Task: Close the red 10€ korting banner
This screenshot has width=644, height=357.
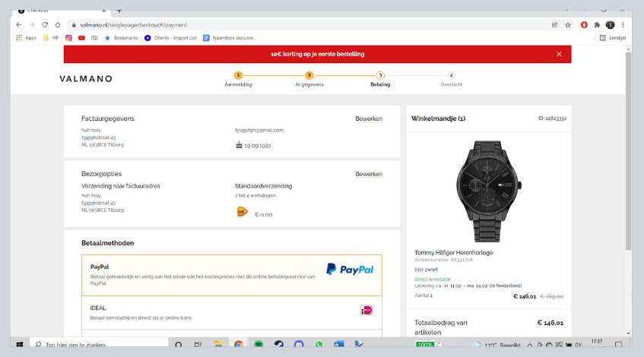Action: pos(559,54)
